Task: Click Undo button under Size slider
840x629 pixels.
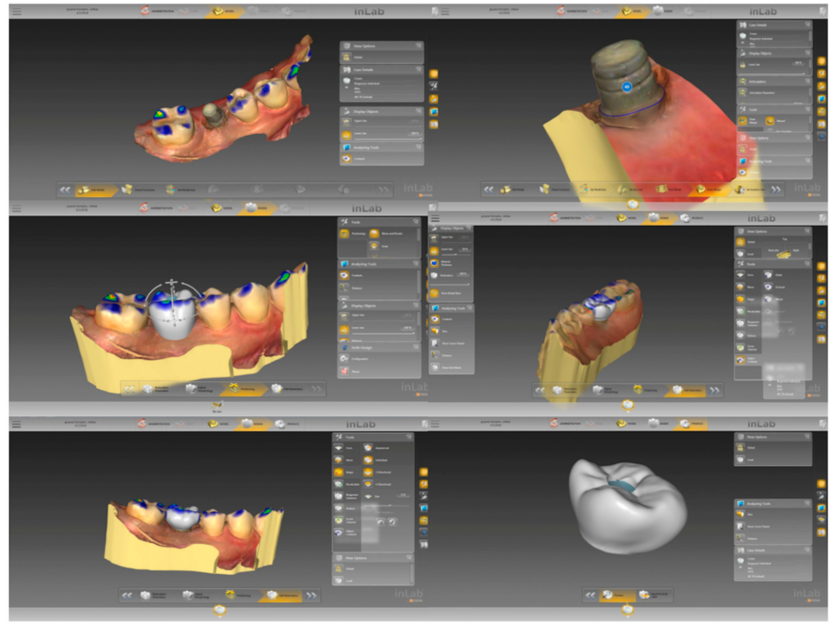Action: 381,522
